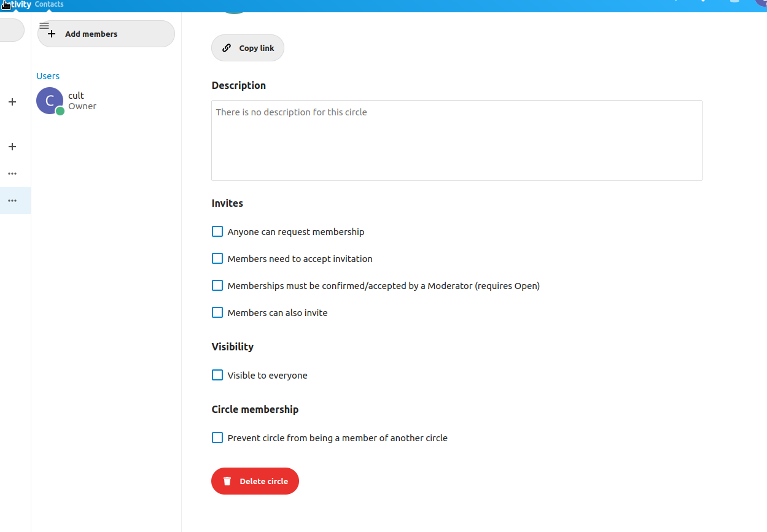The width and height of the screenshot is (767, 532).
Task: Click the green status badge on cult's avatar
Action: pos(60,111)
